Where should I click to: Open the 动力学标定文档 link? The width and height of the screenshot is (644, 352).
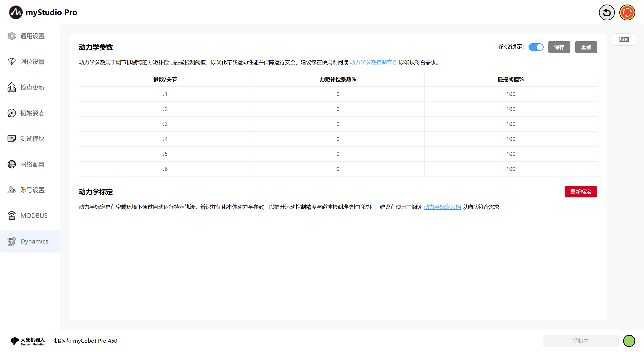[x=442, y=207]
